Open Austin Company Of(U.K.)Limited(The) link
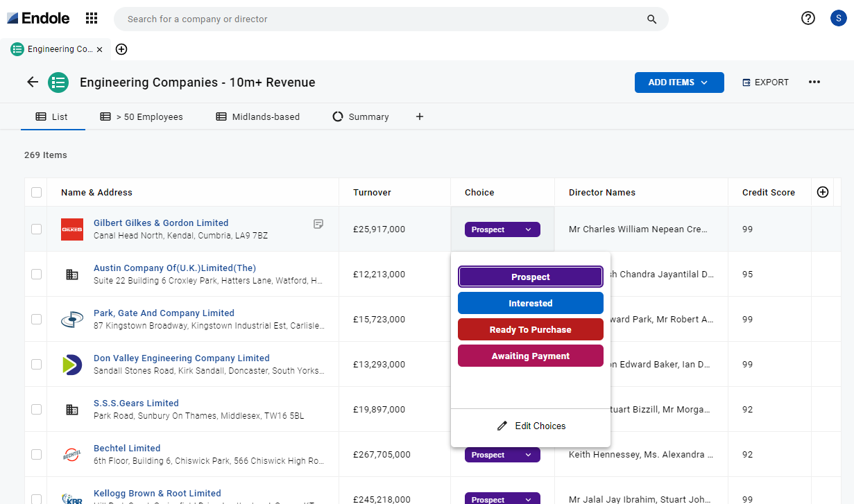The width and height of the screenshot is (854, 504). 175,268
